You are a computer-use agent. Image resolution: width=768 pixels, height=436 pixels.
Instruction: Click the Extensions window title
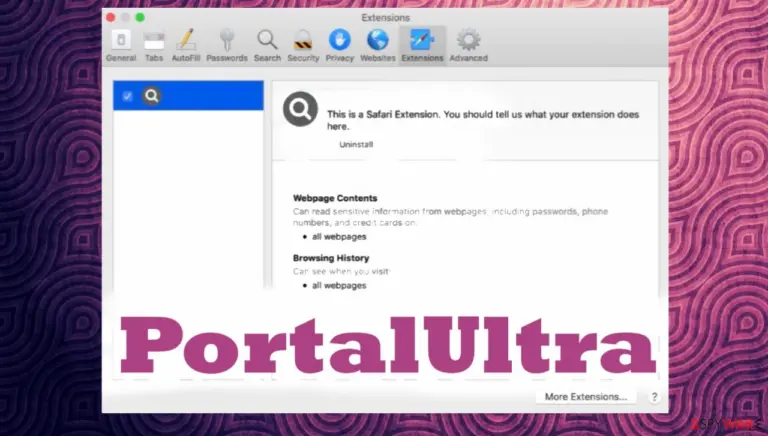click(385, 18)
